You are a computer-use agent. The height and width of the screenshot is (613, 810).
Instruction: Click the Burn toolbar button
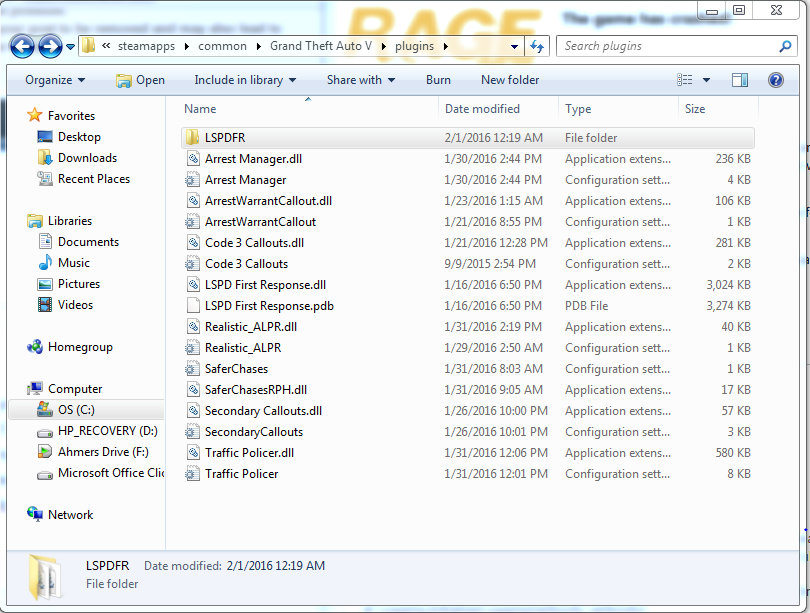pos(438,80)
